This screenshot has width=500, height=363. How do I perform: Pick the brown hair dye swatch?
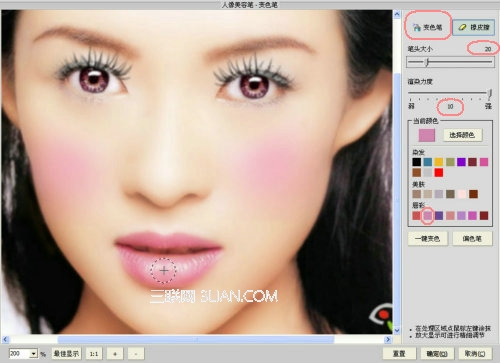pos(417,173)
